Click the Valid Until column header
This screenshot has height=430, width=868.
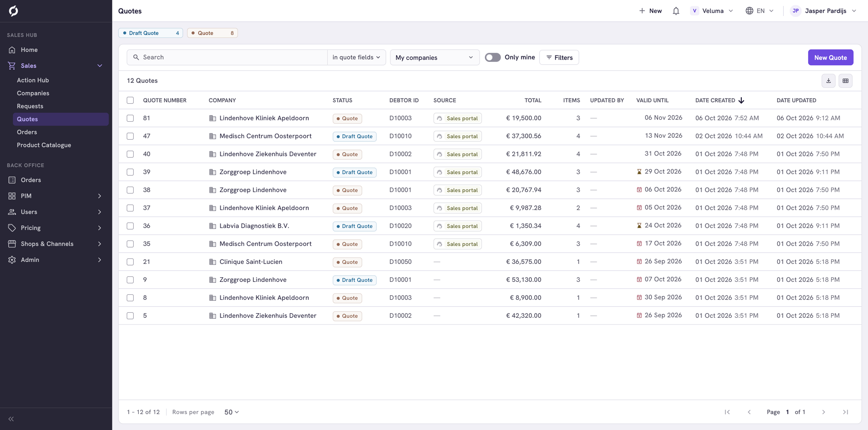coord(652,100)
